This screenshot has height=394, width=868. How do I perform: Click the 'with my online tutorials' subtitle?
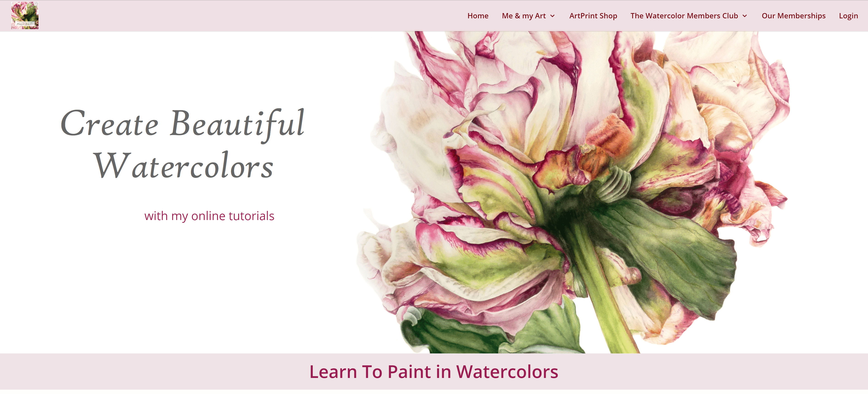coord(209,216)
